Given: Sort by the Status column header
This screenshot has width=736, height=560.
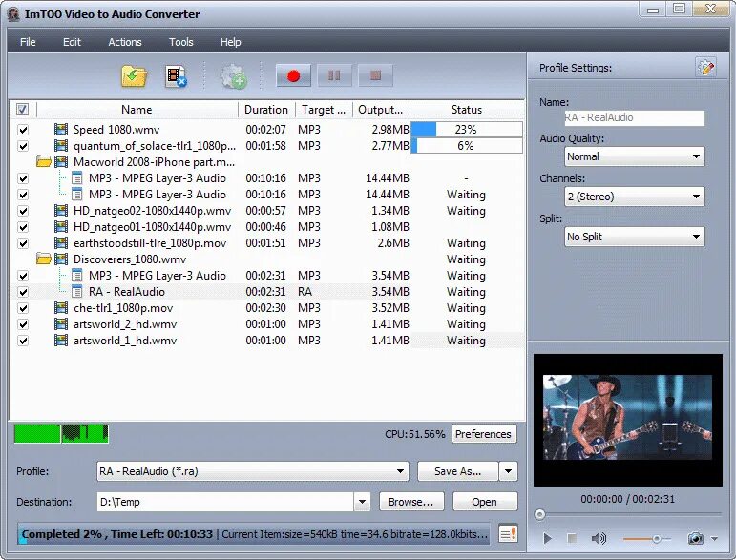Looking at the screenshot, I should pos(467,110).
